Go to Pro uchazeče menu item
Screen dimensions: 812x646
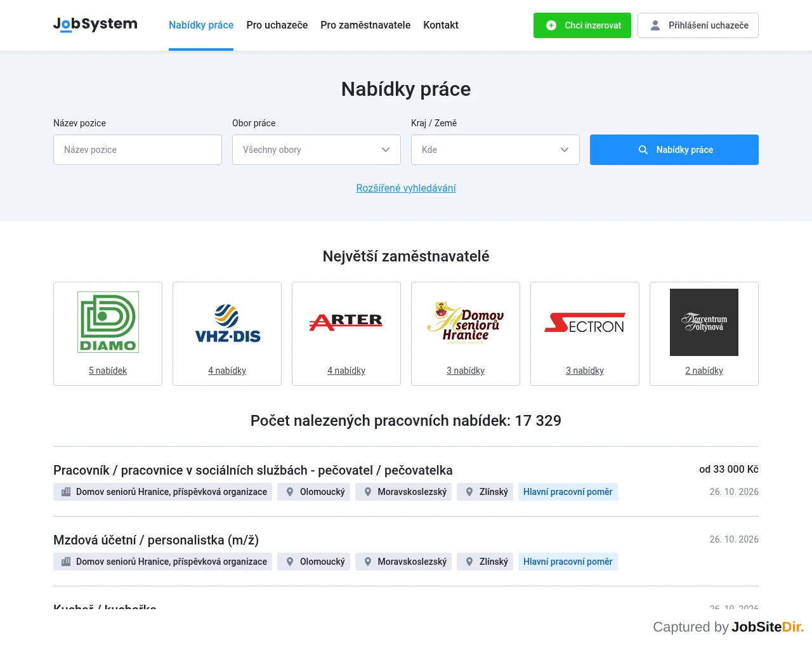click(277, 25)
